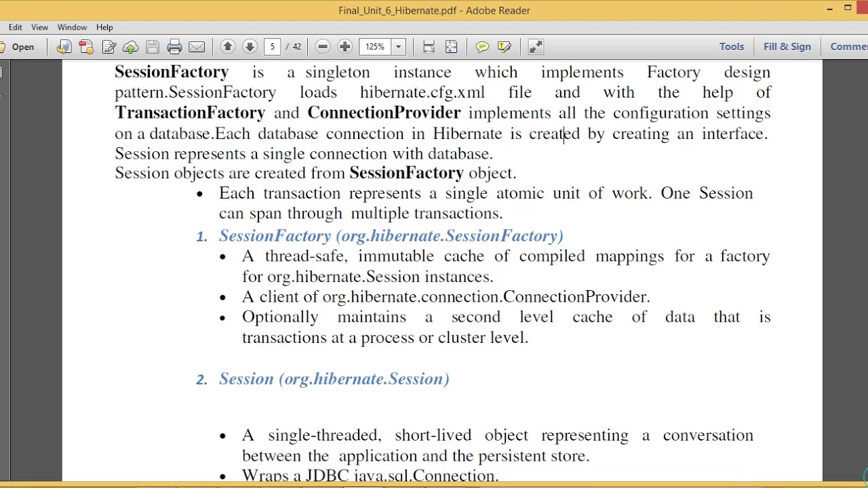Send file by email envelope icon
The height and width of the screenshot is (488, 868).
pos(197,47)
